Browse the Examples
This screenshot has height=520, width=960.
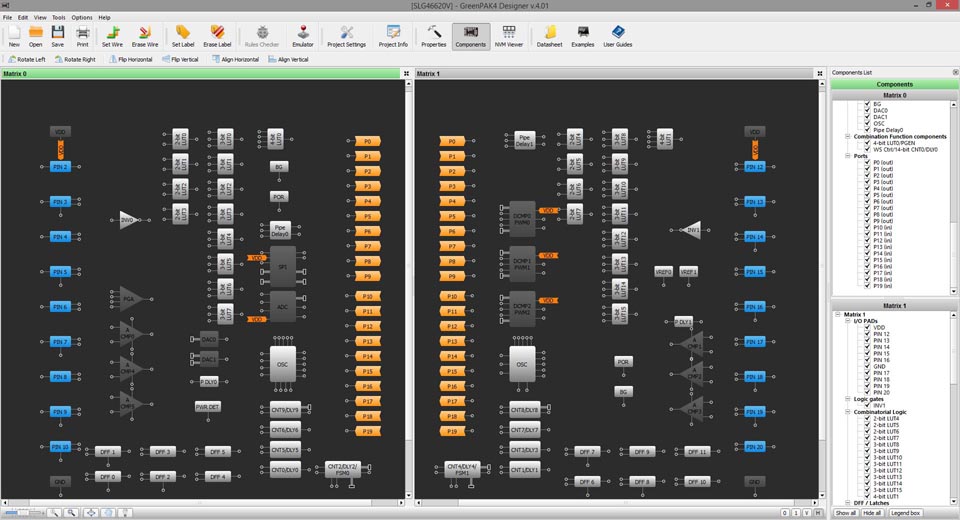[x=583, y=36]
